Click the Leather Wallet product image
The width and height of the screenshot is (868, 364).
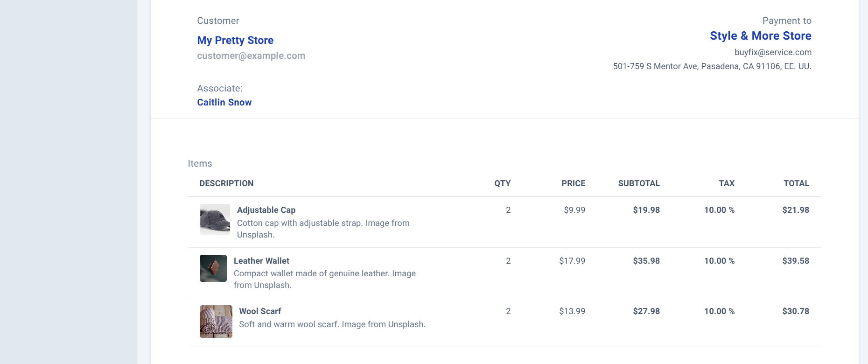pos(213,268)
